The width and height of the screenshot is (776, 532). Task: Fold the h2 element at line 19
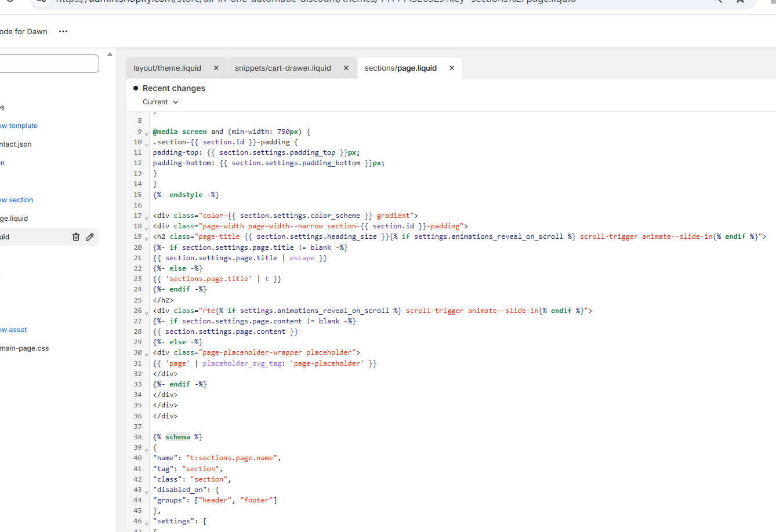[146, 238]
